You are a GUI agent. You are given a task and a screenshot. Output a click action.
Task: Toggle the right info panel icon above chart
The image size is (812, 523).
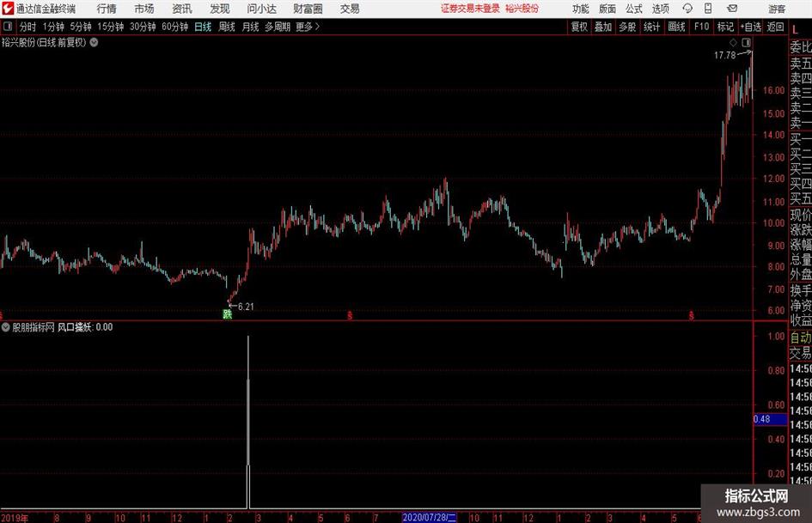point(746,42)
